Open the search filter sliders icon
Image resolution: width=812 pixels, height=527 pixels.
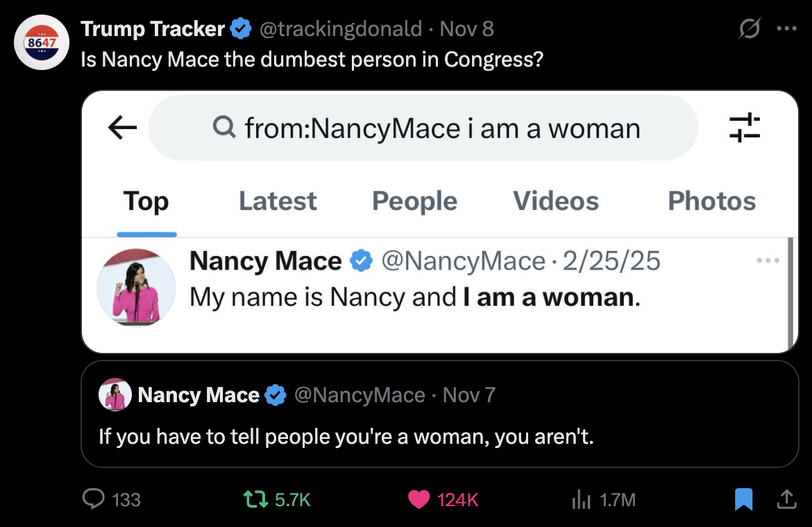point(745,128)
